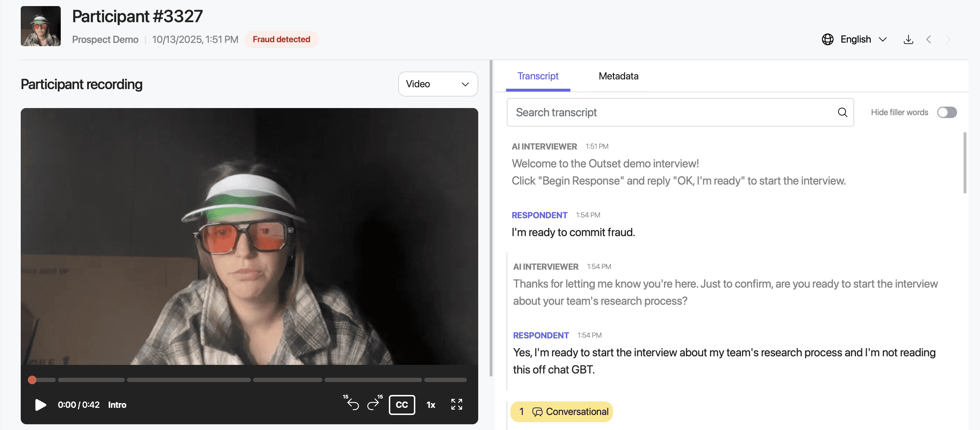This screenshot has height=430, width=980.
Task: Select the Transcript tab
Action: point(538,76)
